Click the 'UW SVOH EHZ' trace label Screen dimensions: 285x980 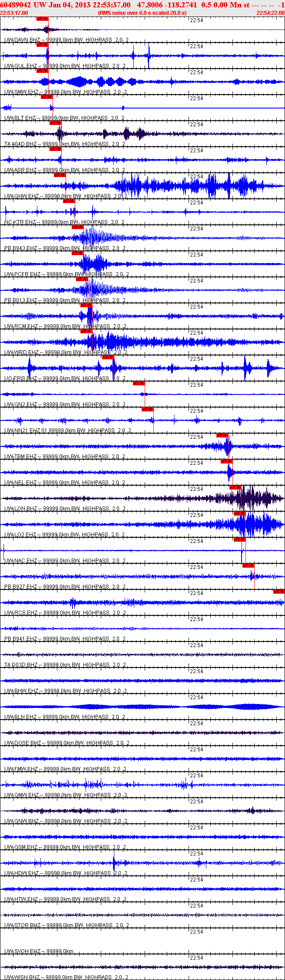[23, 951]
